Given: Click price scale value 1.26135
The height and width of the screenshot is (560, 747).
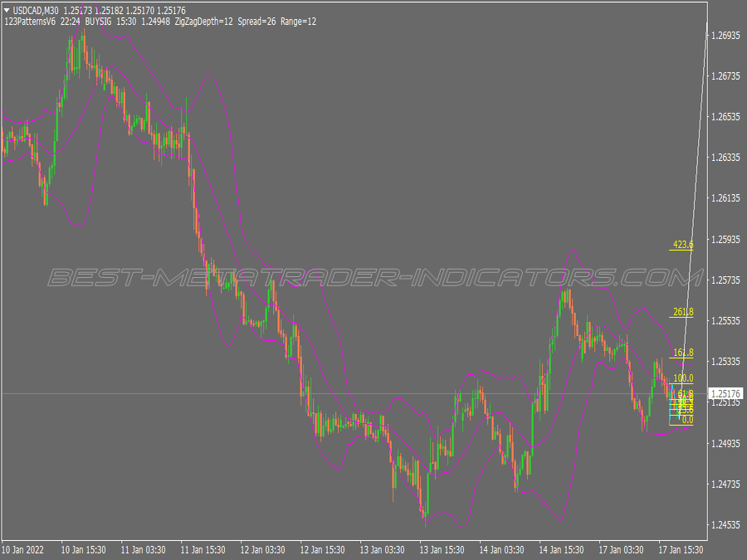Looking at the screenshot, I should coord(725,198).
